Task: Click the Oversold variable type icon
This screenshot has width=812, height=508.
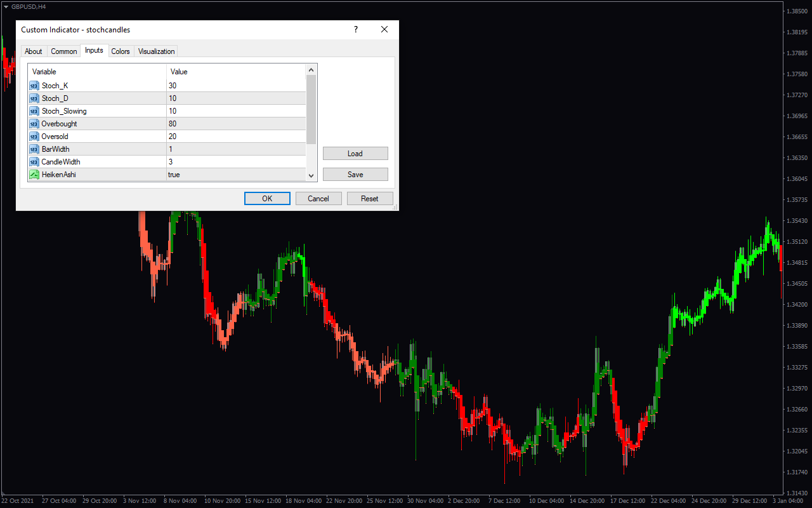Action: [x=34, y=137]
